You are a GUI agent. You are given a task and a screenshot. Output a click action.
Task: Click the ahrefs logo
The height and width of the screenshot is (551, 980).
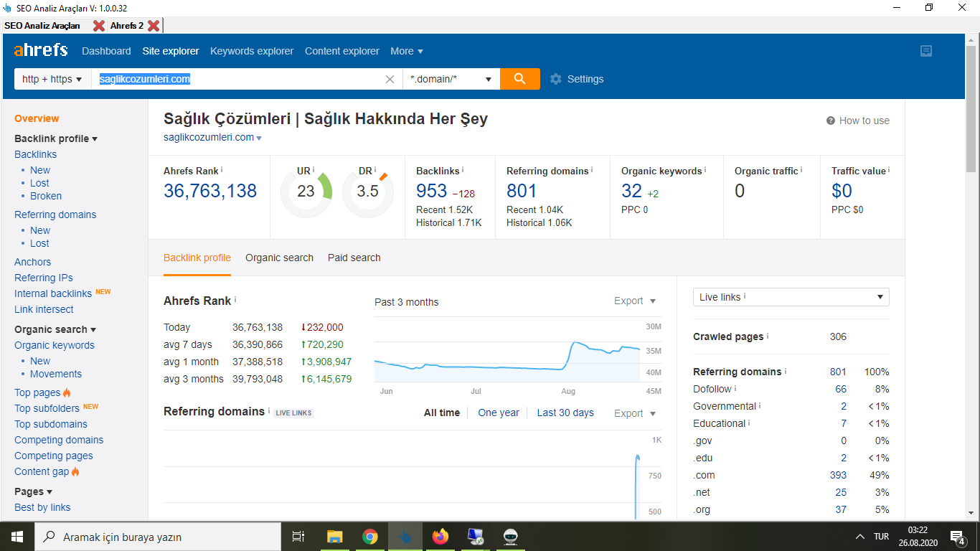coord(41,50)
